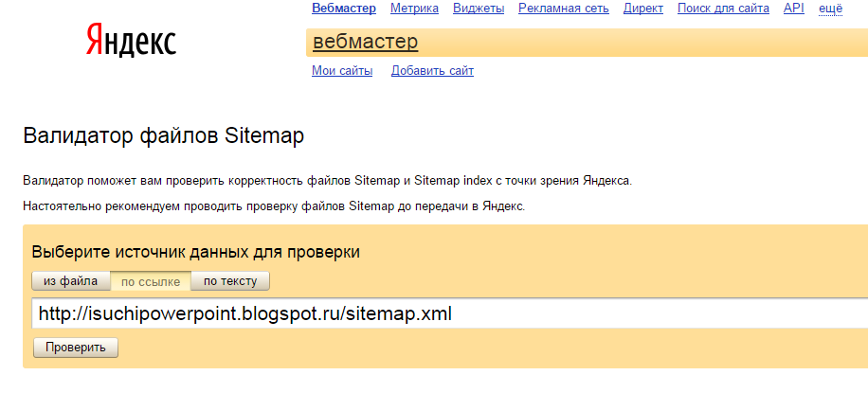
Task: Expand the ещё services dropdown
Action: 830,9
